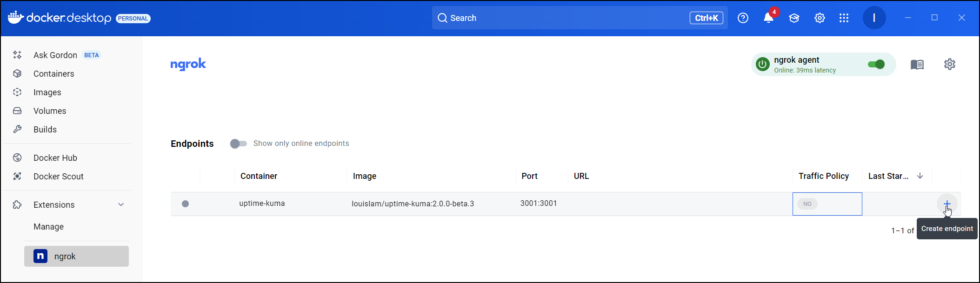Toggle the ngrok agent switch off
Screen dimensions: 980x283
pos(876,65)
